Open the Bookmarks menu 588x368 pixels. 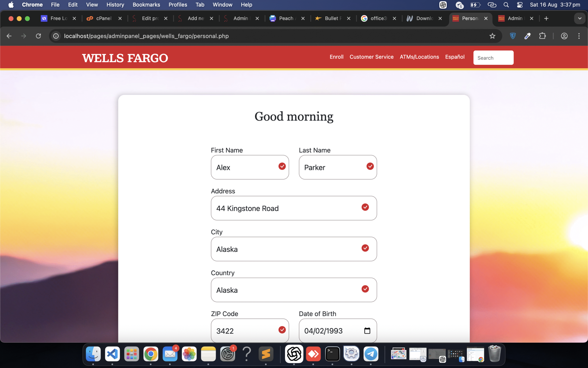[146, 5]
